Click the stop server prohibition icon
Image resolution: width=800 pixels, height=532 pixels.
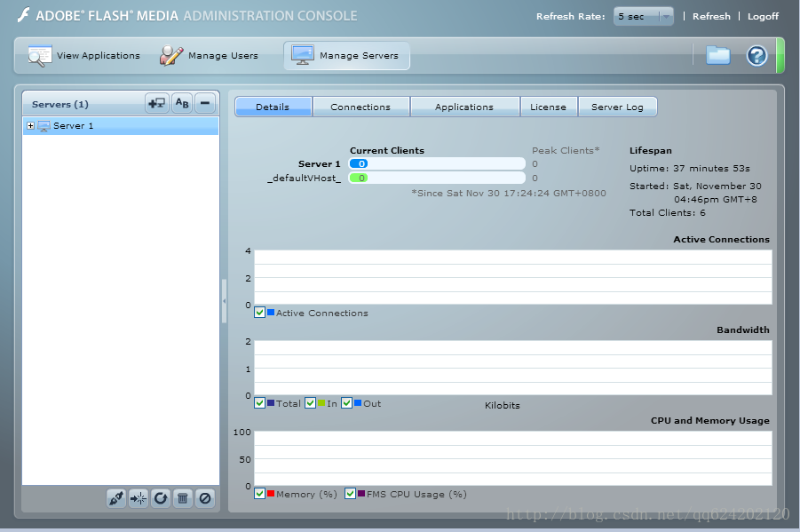205,497
